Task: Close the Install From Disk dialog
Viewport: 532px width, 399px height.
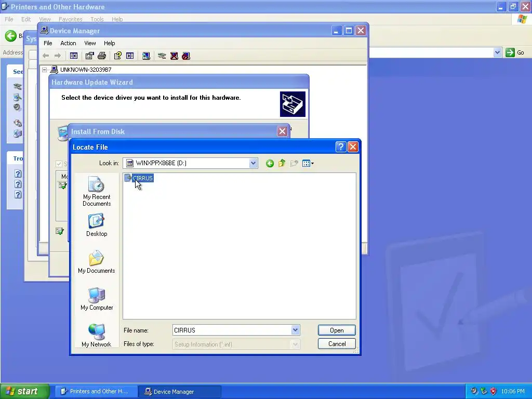Action: point(282,131)
